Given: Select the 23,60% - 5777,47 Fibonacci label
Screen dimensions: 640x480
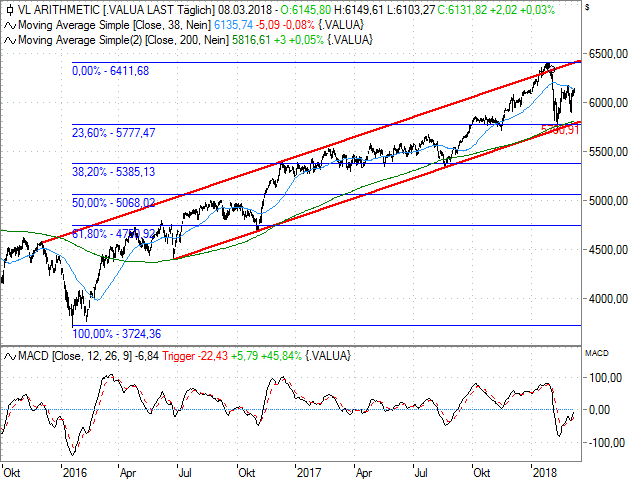Looking at the screenshot, I should (x=113, y=133).
